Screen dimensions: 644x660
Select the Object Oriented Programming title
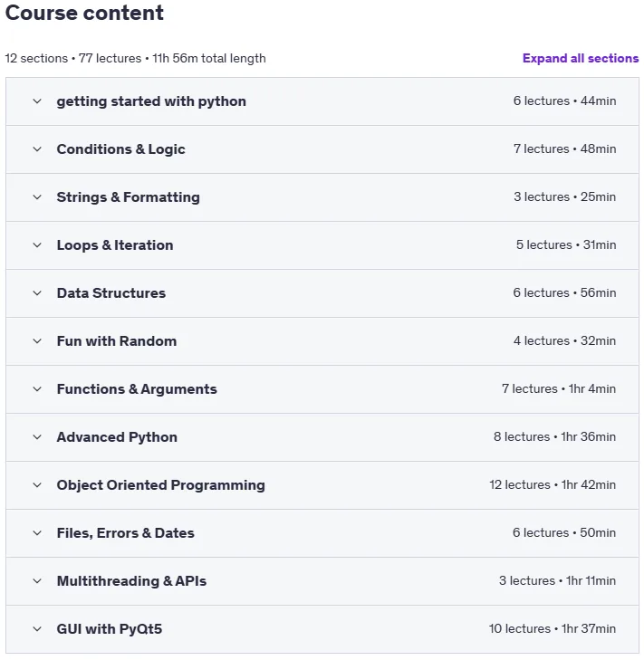click(161, 485)
